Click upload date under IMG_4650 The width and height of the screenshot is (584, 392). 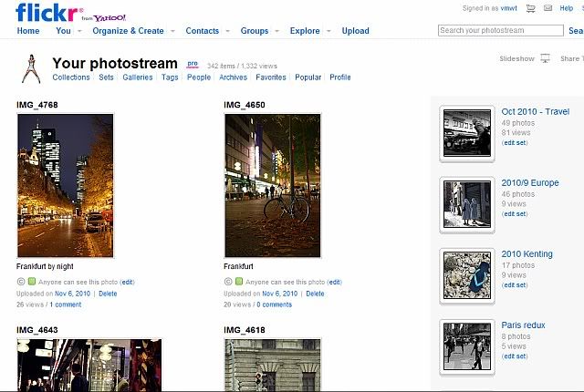coord(280,294)
